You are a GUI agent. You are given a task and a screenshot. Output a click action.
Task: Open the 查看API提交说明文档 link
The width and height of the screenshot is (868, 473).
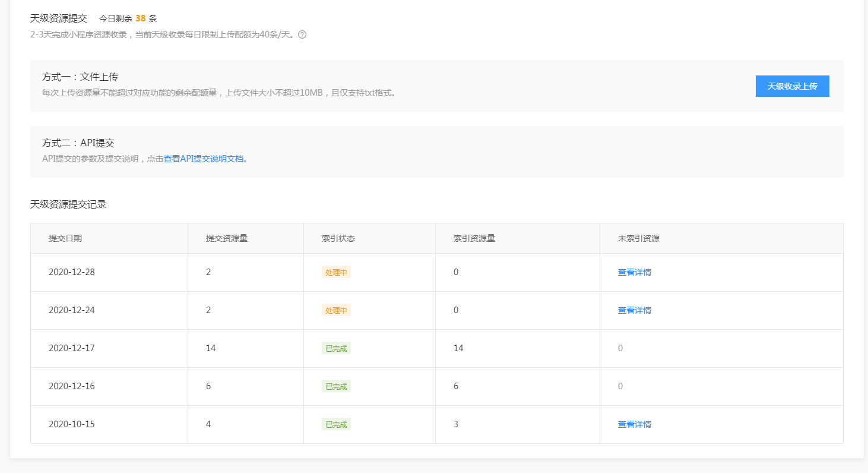point(204,159)
